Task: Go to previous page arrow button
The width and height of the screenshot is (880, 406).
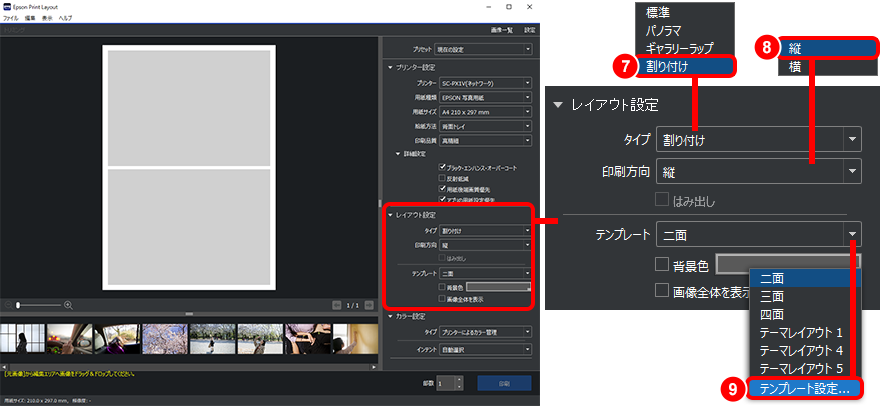Action: (337, 304)
